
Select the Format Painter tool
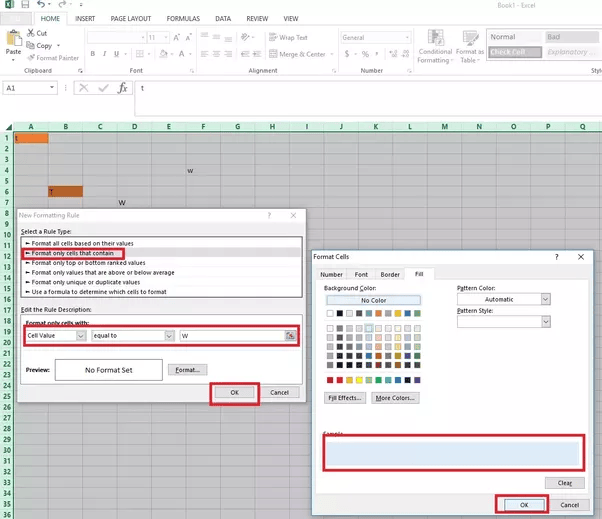pyautogui.click(x=53, y=58)
